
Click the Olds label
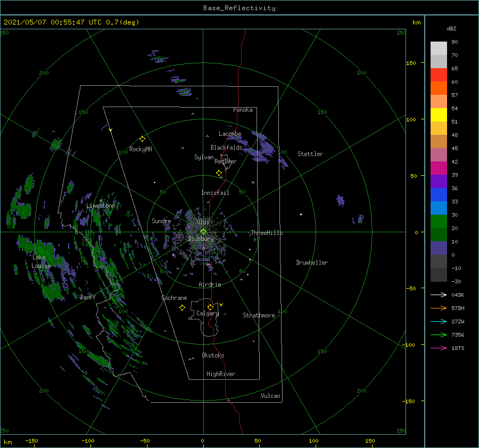pyautogui.click(x=203, y=222)
